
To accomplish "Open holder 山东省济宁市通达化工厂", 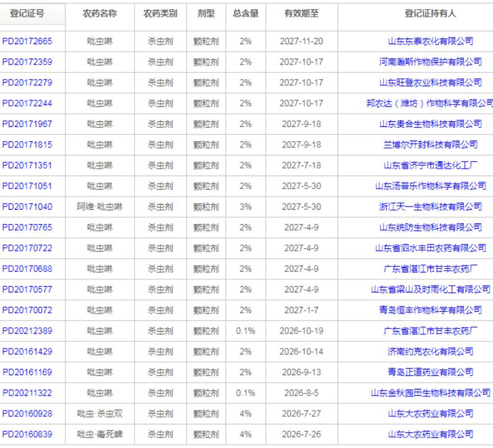I will click(x=430, y=166).
